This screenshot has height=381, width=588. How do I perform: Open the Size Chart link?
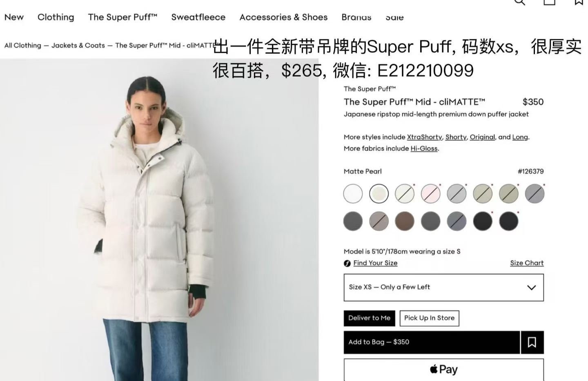click(x=527, y=263)
